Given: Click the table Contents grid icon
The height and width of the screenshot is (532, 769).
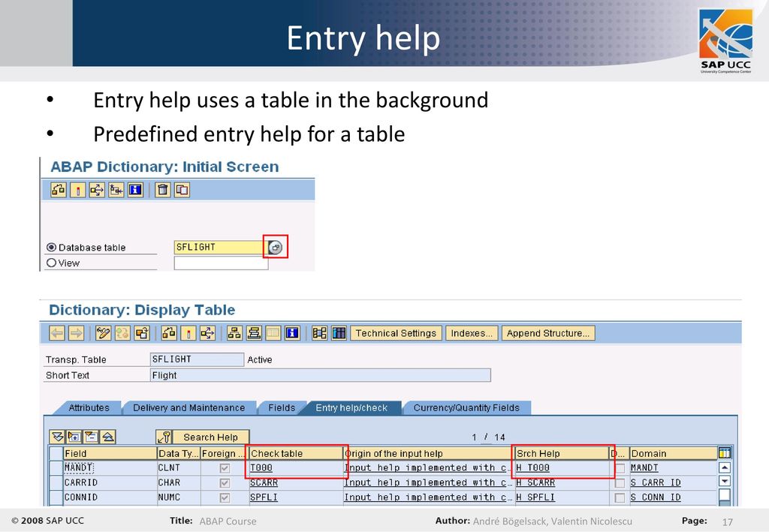Looking at the screenshot, I should coord(339,333).
